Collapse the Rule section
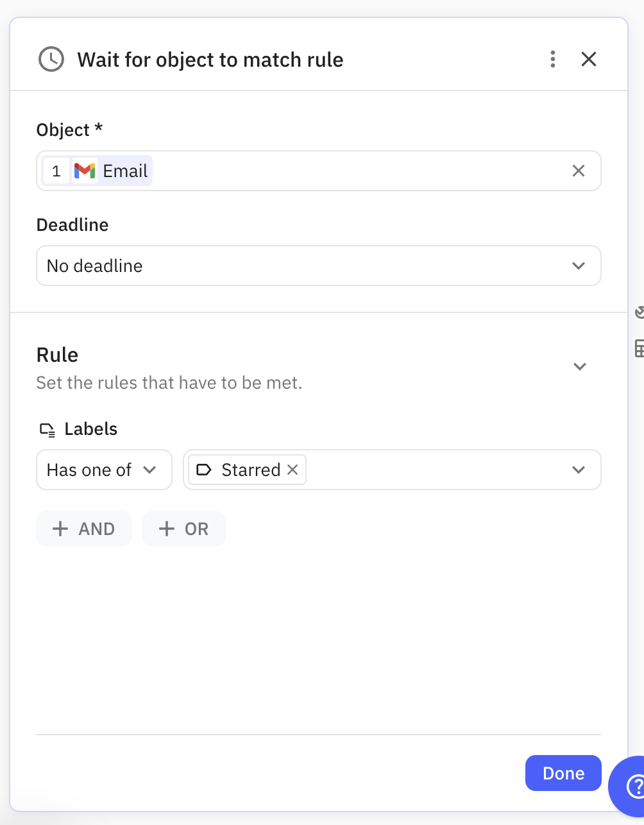 click(x=579, y=366)
